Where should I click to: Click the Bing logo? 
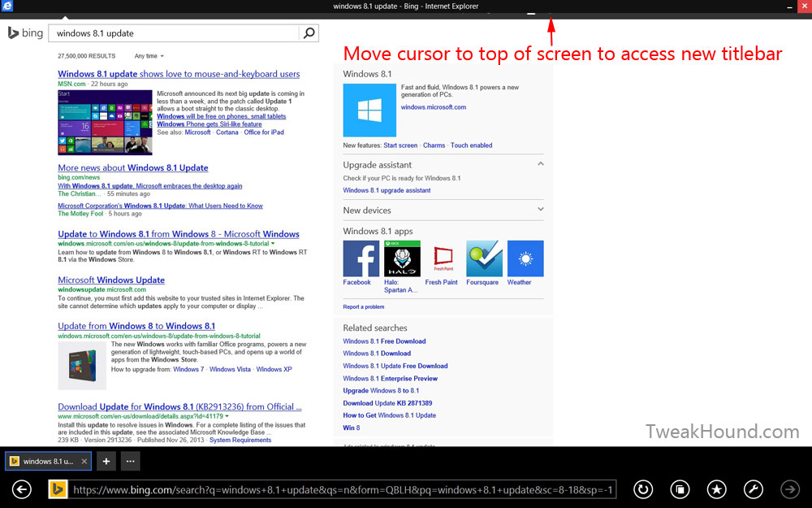click(25, 33)
